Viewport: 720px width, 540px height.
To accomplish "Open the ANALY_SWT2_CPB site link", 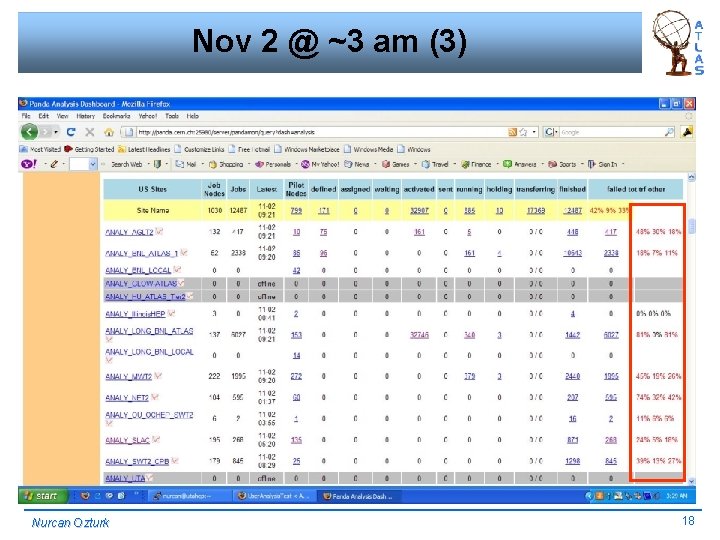I will click(137, 461).
